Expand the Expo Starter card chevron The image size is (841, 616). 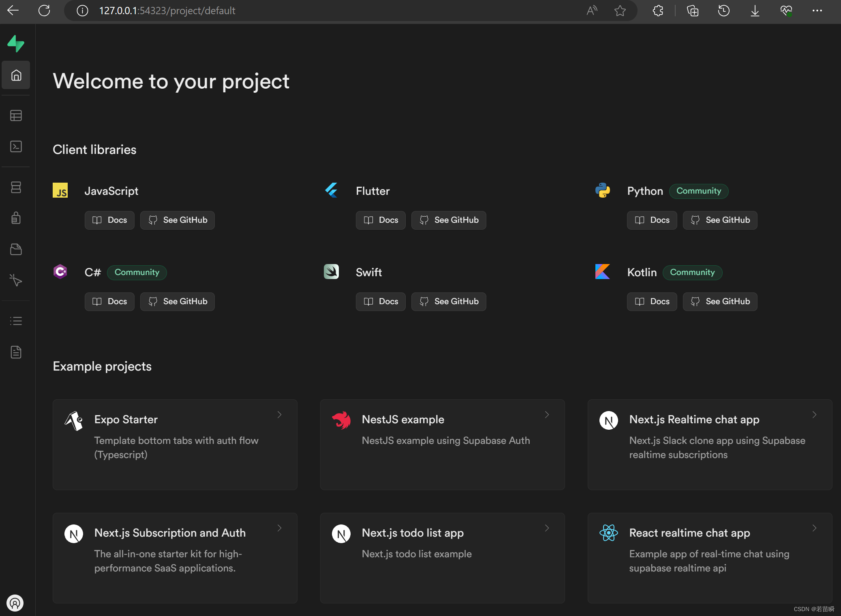point(279,415)
